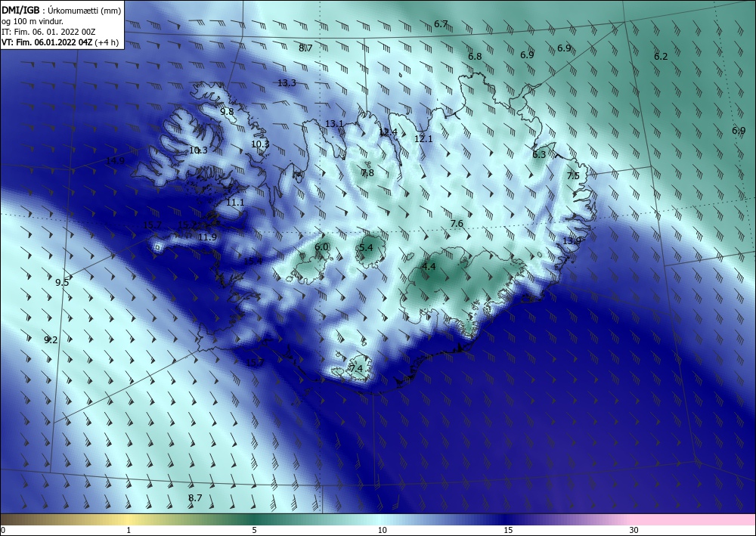756x536 pixels.
Task: Click the '30' tick on the color scale
Action: 634,530
